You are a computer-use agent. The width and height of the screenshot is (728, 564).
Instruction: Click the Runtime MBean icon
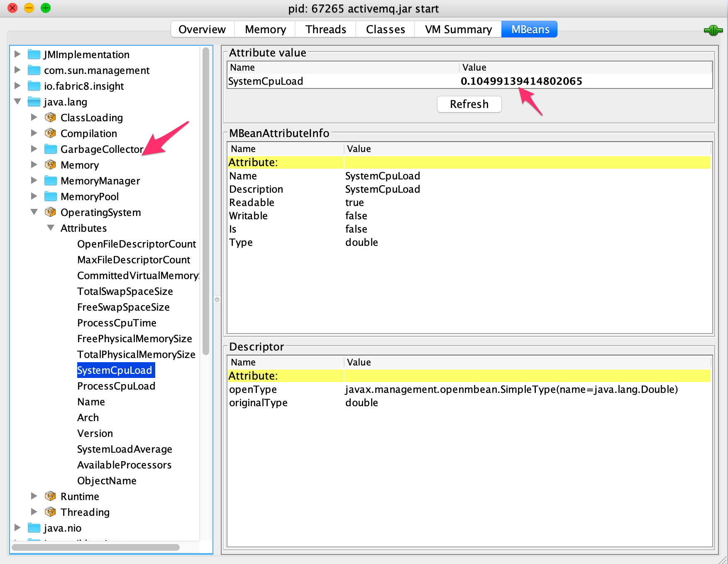click(x=50, y=496)
